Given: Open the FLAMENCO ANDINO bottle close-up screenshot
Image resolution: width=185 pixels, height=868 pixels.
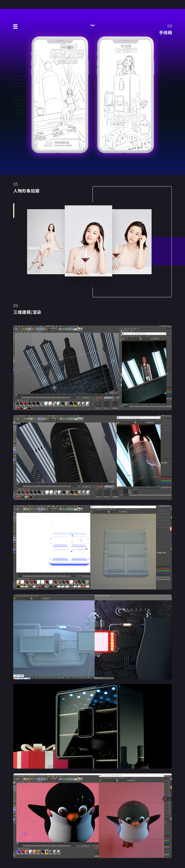Looking at the screenshot, I should (92, 457).
